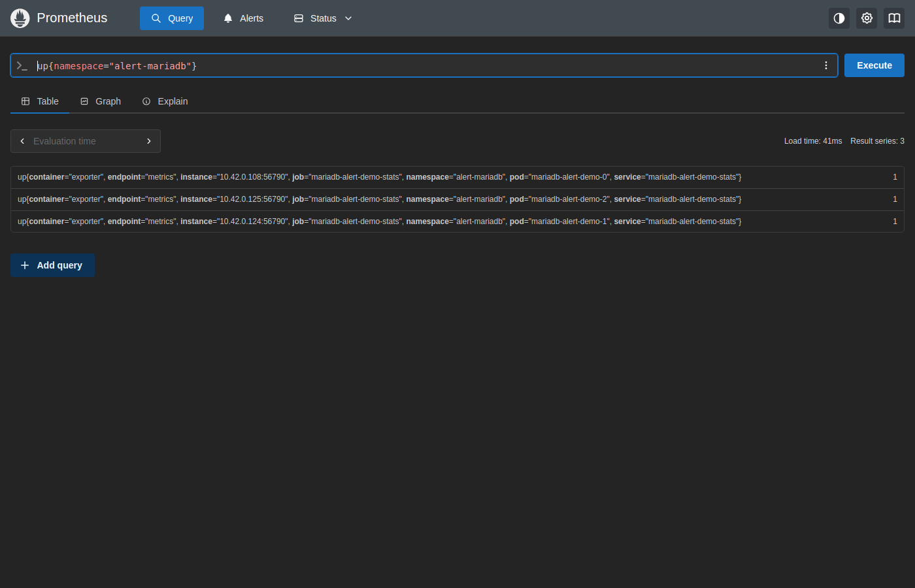Select result row for pod mariadb-alert-demo-2
The image size is (915, 588).
click(x=457, y=199)
